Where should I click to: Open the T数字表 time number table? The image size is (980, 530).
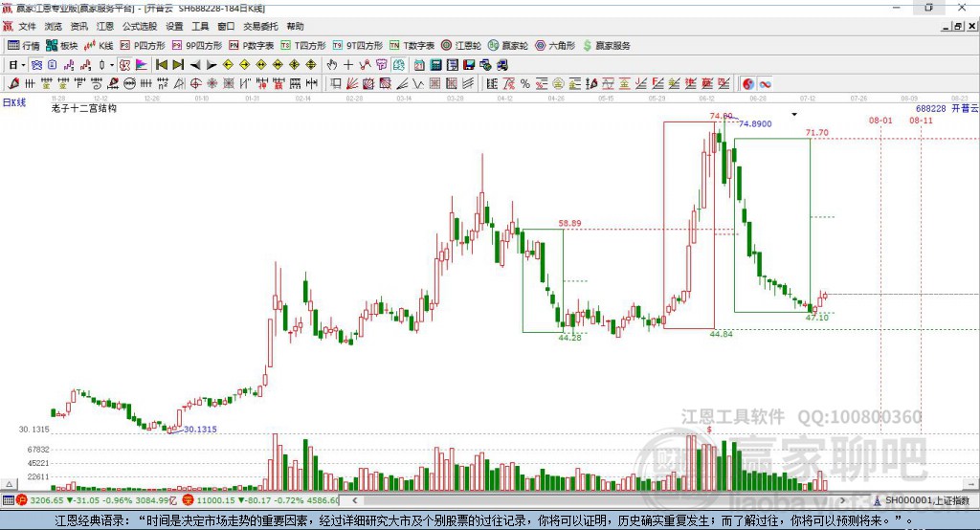[x=412, y=46]
